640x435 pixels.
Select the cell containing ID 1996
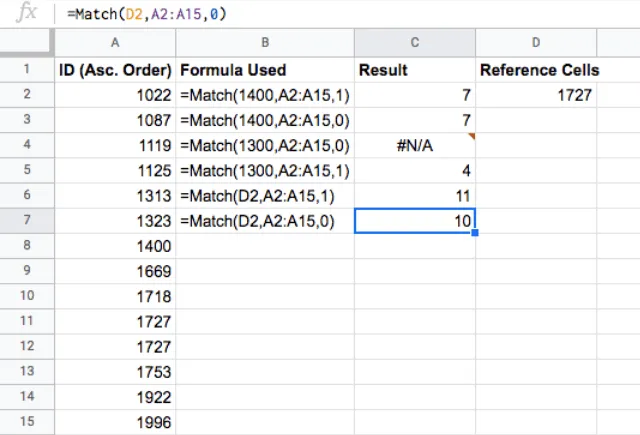pyautogui.click(x=115, y=421)
